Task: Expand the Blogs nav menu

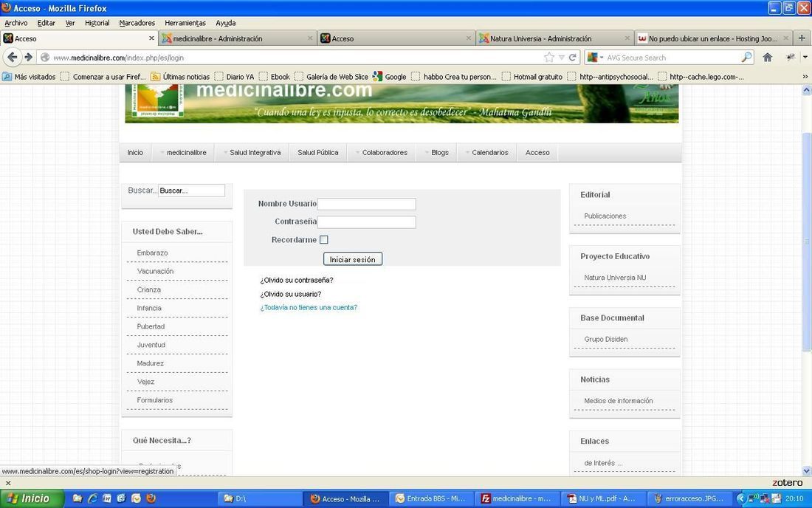Action: click(x=437, y=152)
